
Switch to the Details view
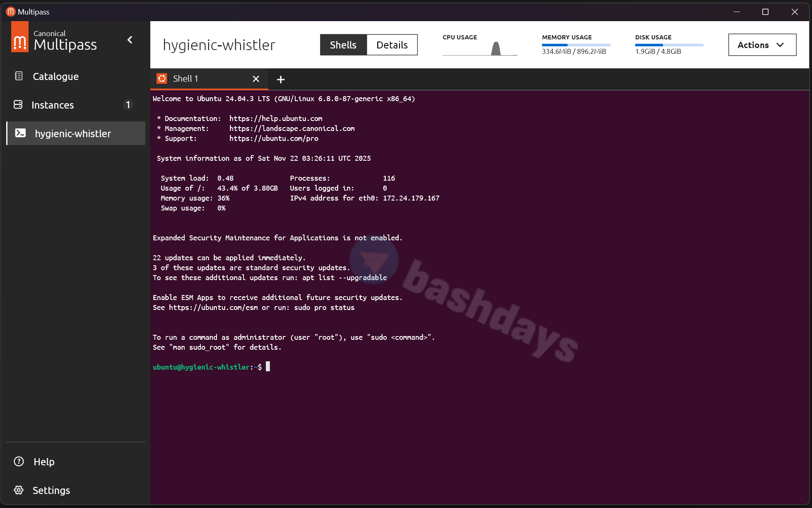click(x=392, y=45)
